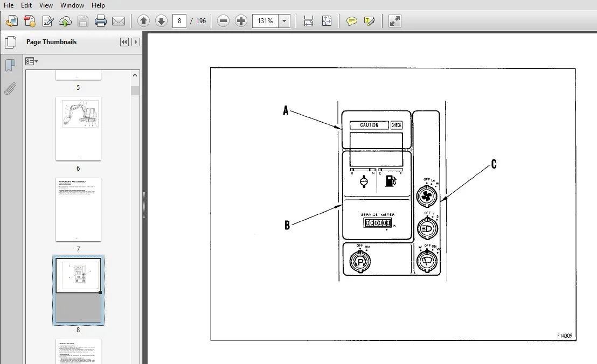Send file by email envelope icon
Image resolution: width=597 pixels, height=364 pixels.
(x=119, y=21)
